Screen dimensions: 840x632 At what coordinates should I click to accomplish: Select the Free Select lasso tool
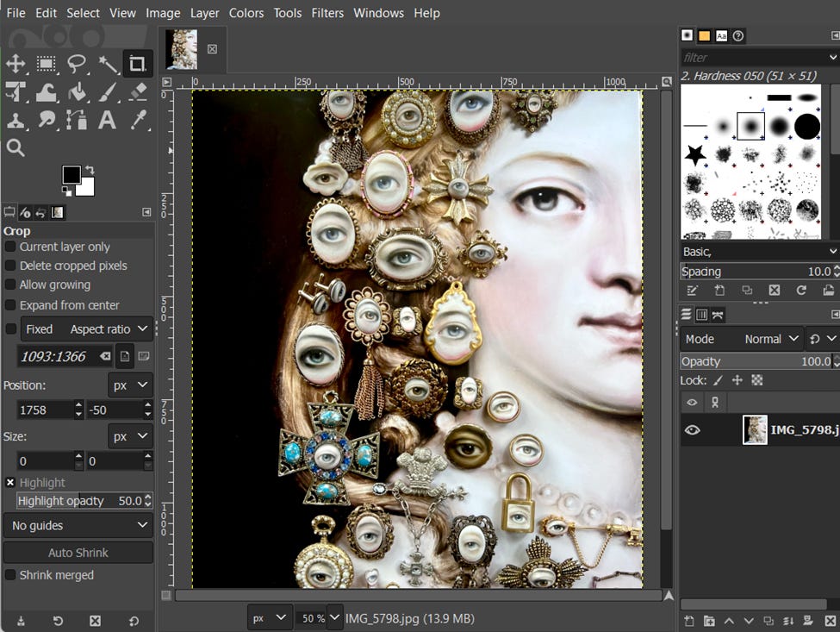77,64
